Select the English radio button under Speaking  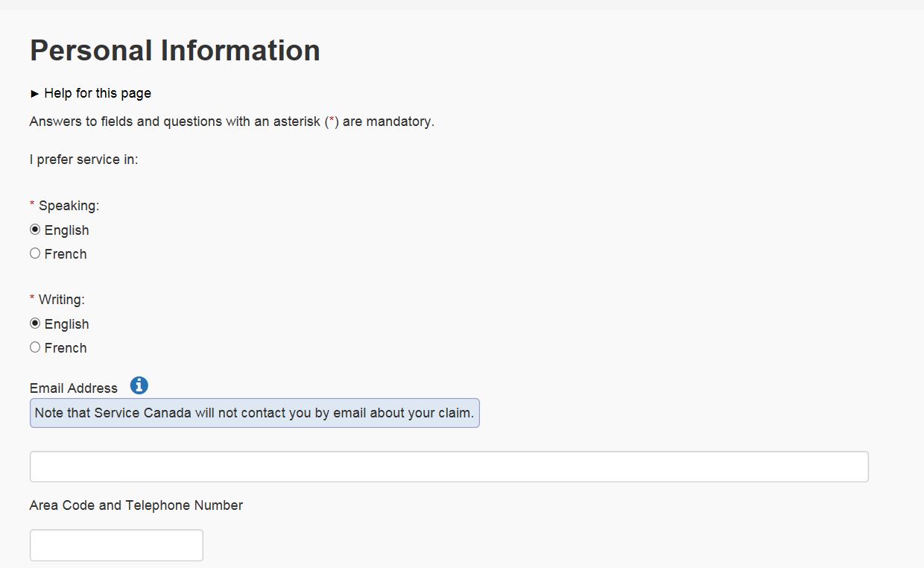click(x=35, y=230)
